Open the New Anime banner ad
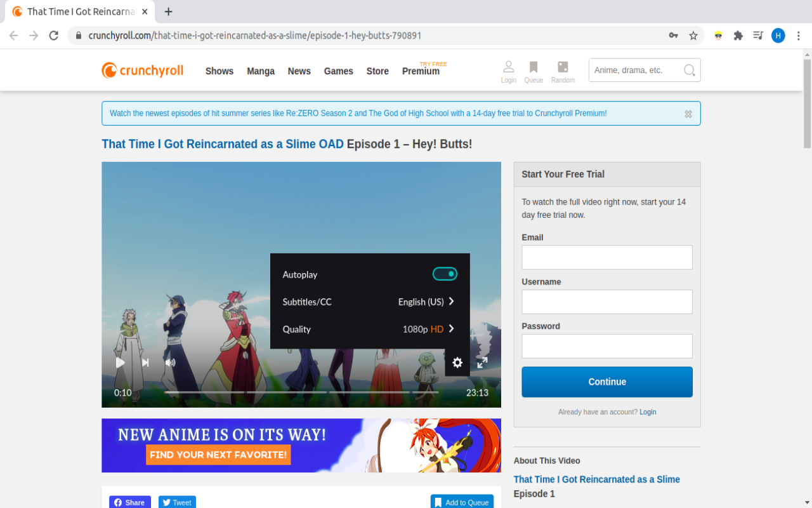This screenshot has width=812, height=508. pyautogui.click(x=301, y=445)
